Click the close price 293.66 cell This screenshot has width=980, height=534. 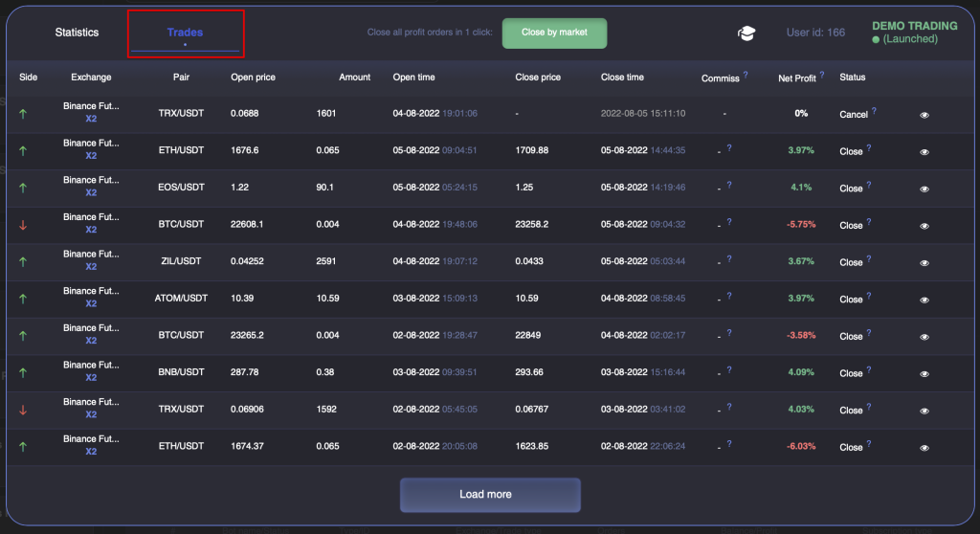[x=528, y=372]
